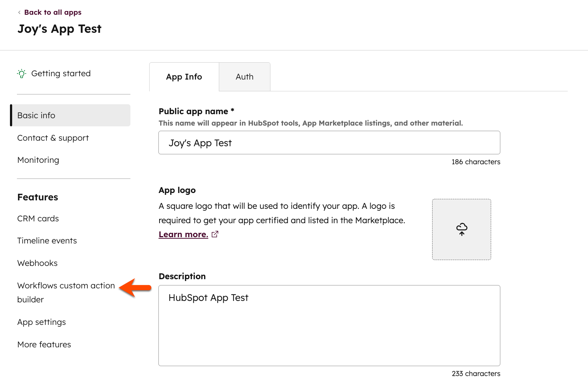The height and width of the screenshot is (386, 588).
Task: Open Workflows custom action builder
Action: (66, 286)
